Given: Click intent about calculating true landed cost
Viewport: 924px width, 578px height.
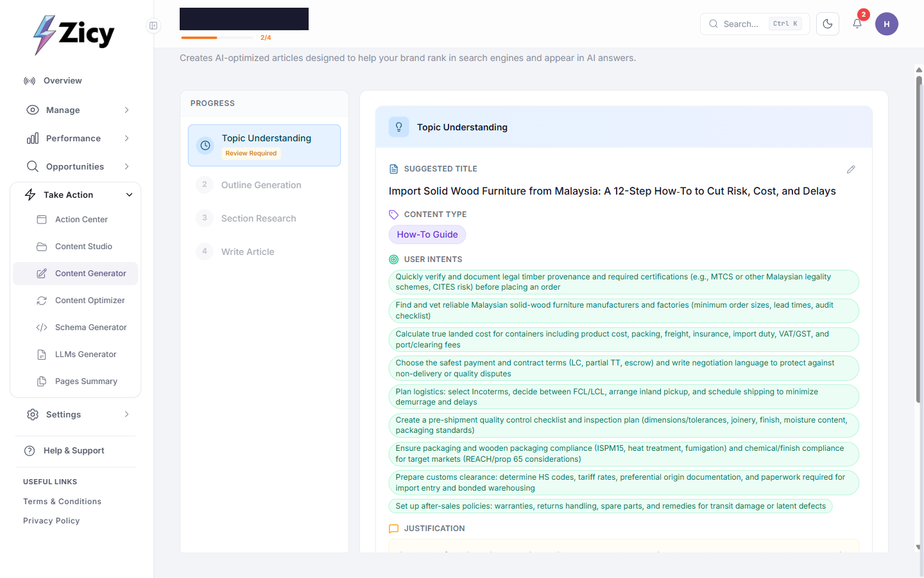Looking at the screenshot, I should coord(624,339).
